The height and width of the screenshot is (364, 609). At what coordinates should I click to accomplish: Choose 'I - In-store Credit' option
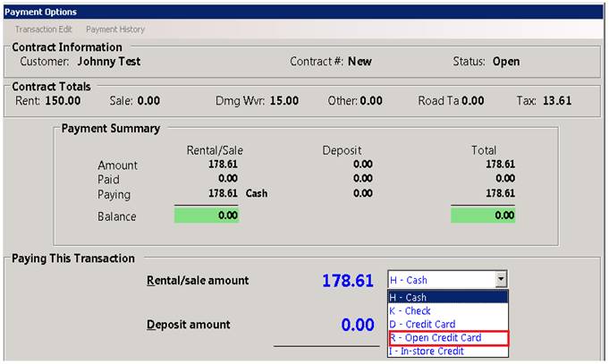447,351
